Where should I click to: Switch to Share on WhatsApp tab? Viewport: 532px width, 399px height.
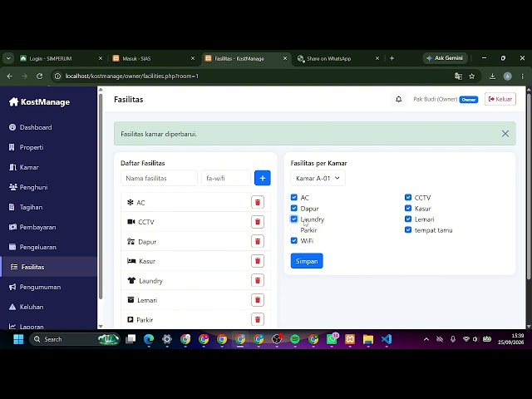(338, 58)
